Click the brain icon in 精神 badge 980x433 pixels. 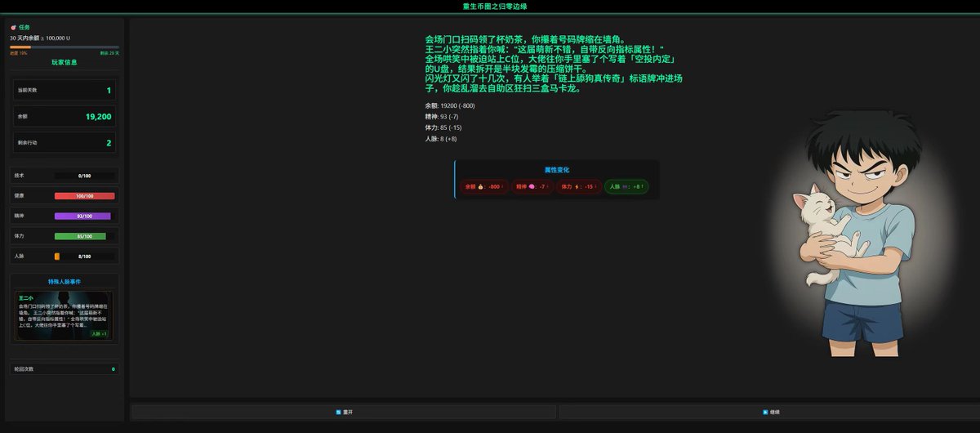(531, 187)
